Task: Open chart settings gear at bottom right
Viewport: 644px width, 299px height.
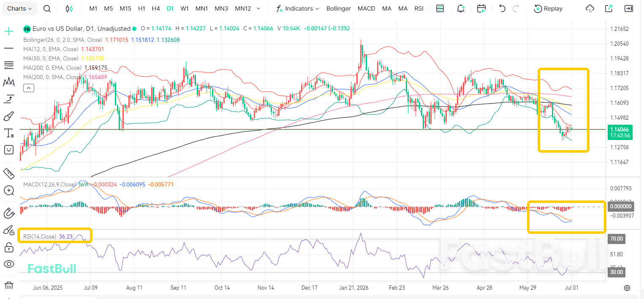Action: pyautogui.click(x=627, y=288)
